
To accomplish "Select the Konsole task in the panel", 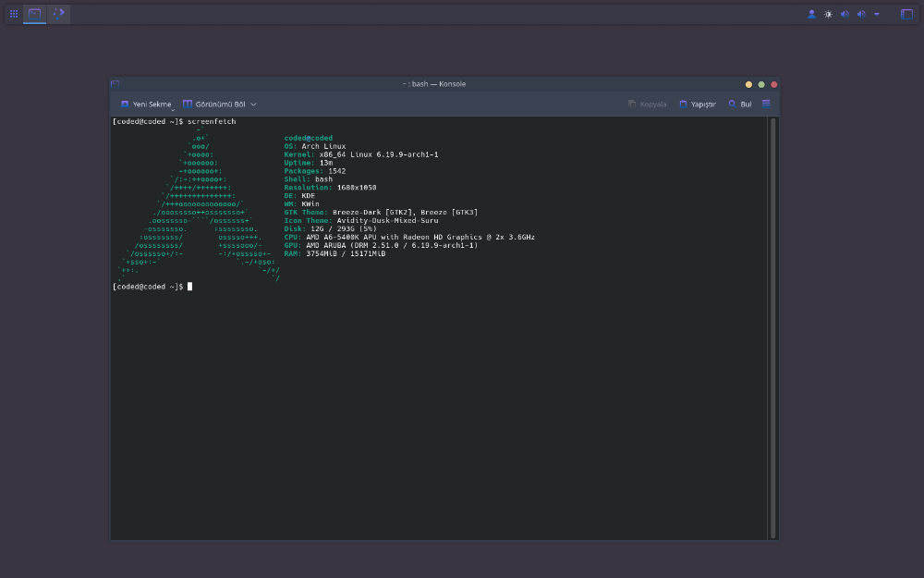I will 35,14.
